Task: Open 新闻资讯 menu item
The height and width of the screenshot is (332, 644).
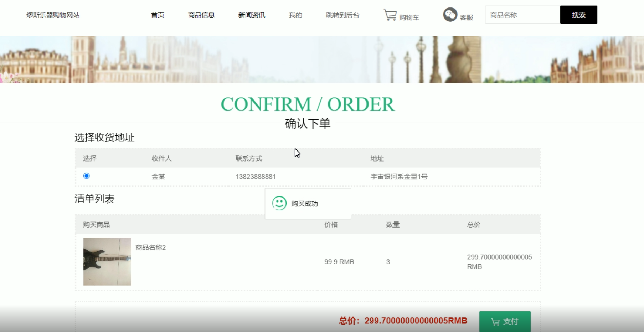Action: click(x=252, y=15)
